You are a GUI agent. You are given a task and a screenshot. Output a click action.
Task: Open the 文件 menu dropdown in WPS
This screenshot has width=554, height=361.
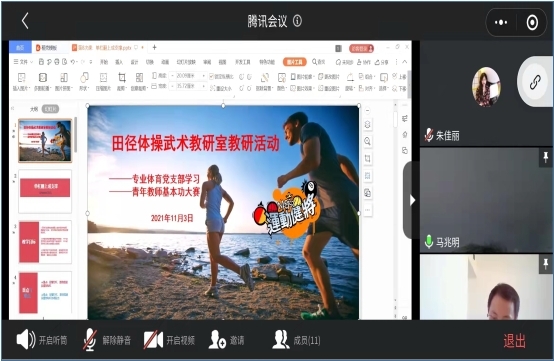click(23, 62)
